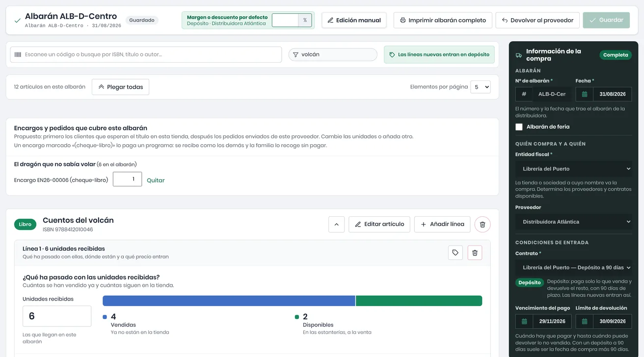This screenshot has height=357, width=644.
Task: Click the green tag icon in deposit notice
Action: point(392,55)
